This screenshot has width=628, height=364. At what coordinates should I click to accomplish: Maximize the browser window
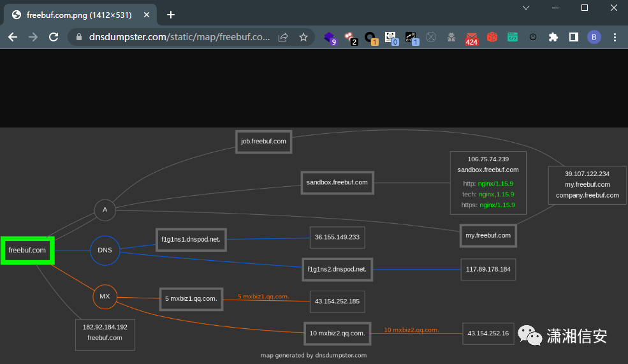click(585, 8)
